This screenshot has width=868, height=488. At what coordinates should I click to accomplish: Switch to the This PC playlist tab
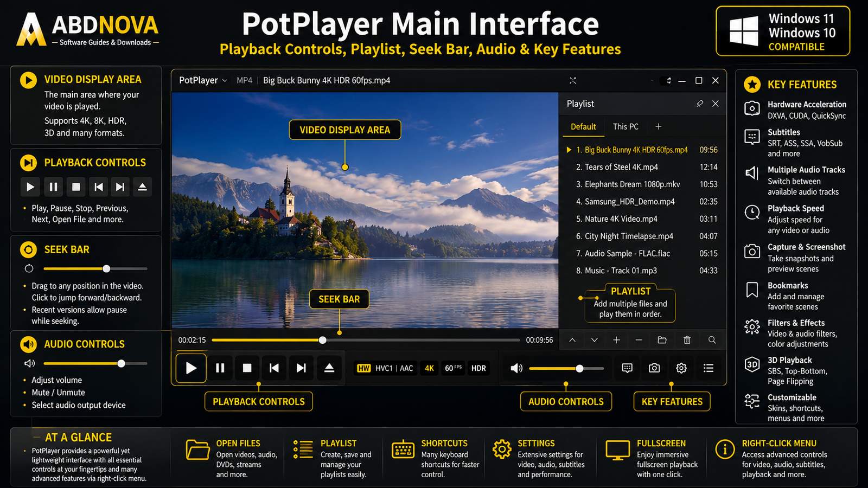(626, 127)
